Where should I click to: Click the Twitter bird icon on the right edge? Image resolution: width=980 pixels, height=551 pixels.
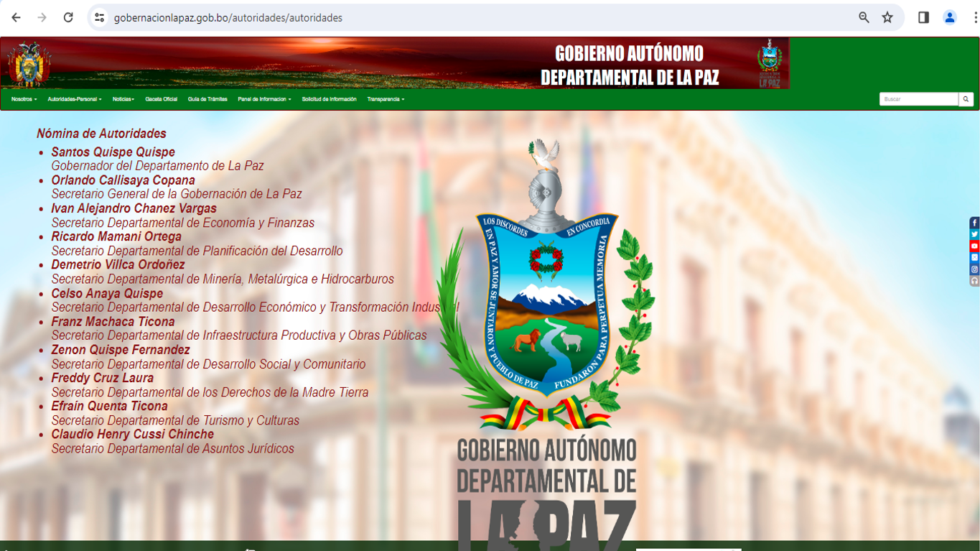974,234
